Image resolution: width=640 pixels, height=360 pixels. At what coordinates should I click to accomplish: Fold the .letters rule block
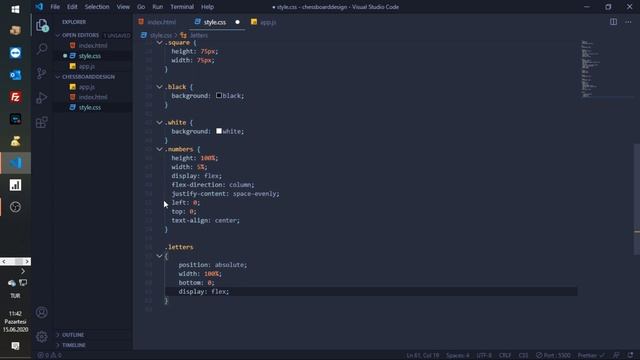[x=159, y=256]
